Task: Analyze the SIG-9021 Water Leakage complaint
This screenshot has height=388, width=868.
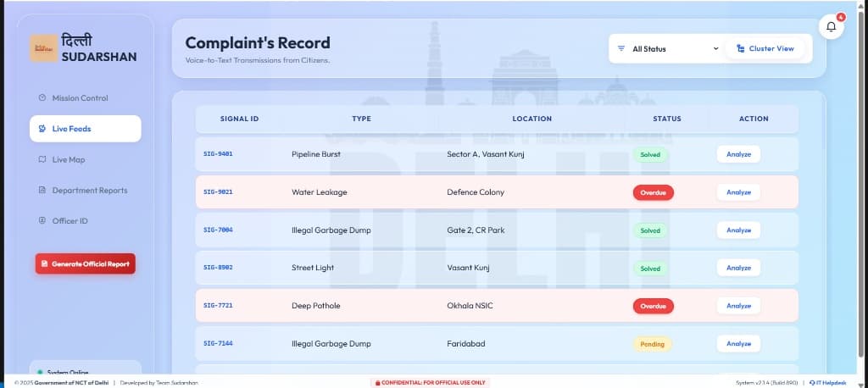Action: [x=738, y=192]
